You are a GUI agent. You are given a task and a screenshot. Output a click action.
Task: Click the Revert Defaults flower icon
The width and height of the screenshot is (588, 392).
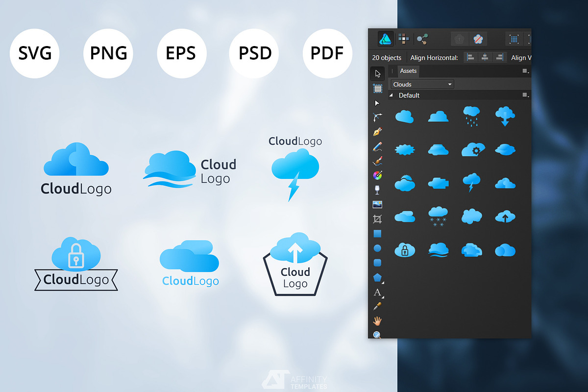tap(478, 39)
